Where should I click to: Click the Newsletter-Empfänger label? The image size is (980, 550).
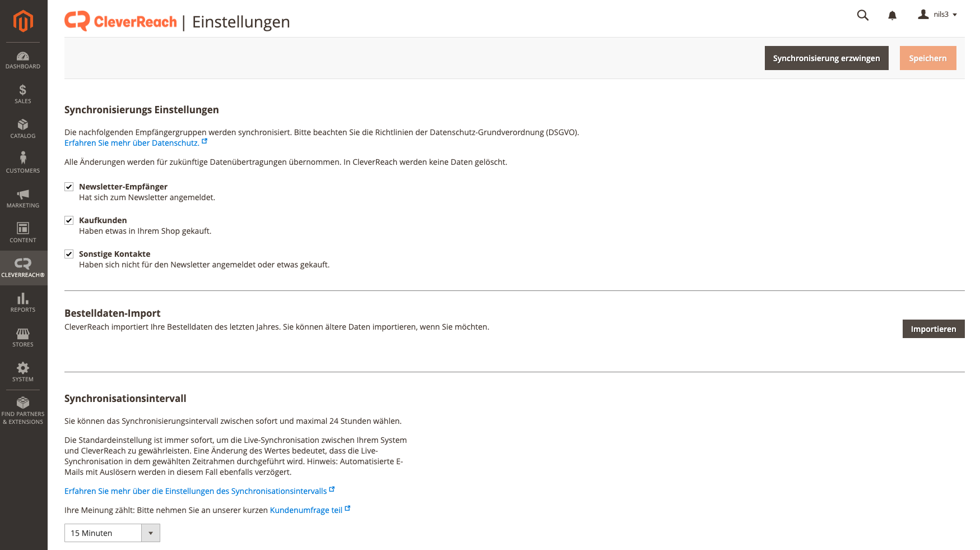123,187
